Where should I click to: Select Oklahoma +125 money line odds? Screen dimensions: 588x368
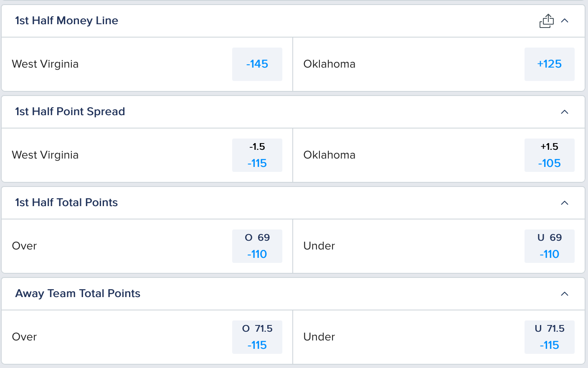(550, 64)
